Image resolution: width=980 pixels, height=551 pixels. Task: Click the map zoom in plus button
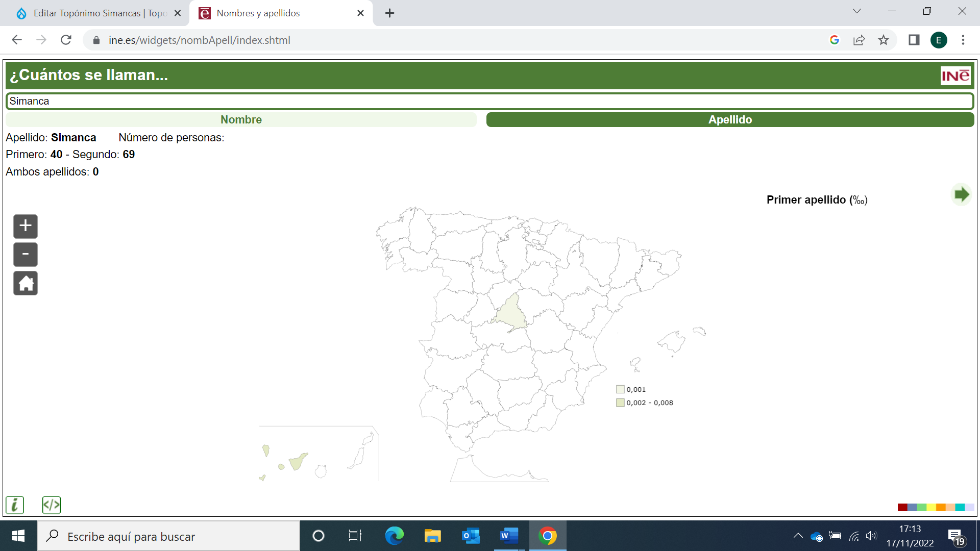pyautogui.click(x=26, y=226)
